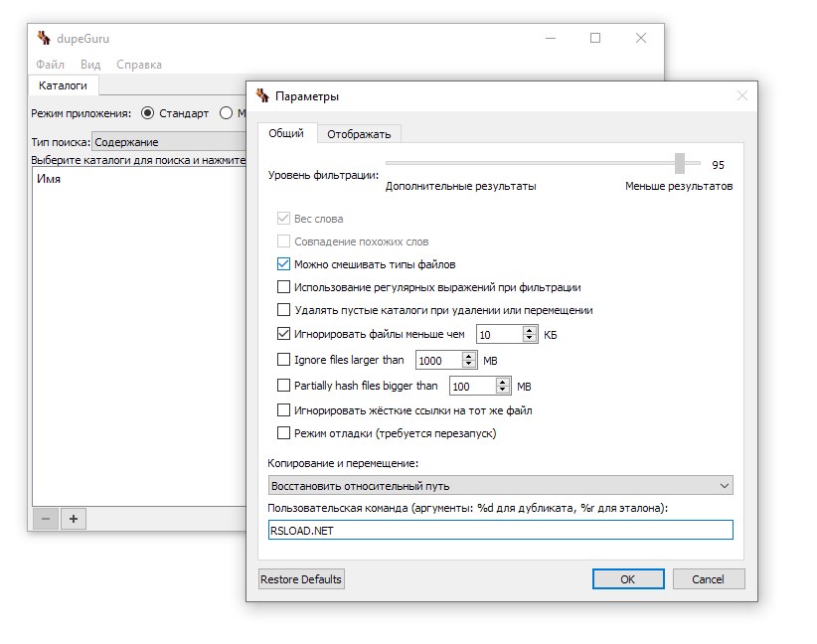817x644 pixels.
Task: Open the Вид menu
Action: coord(90,65)
